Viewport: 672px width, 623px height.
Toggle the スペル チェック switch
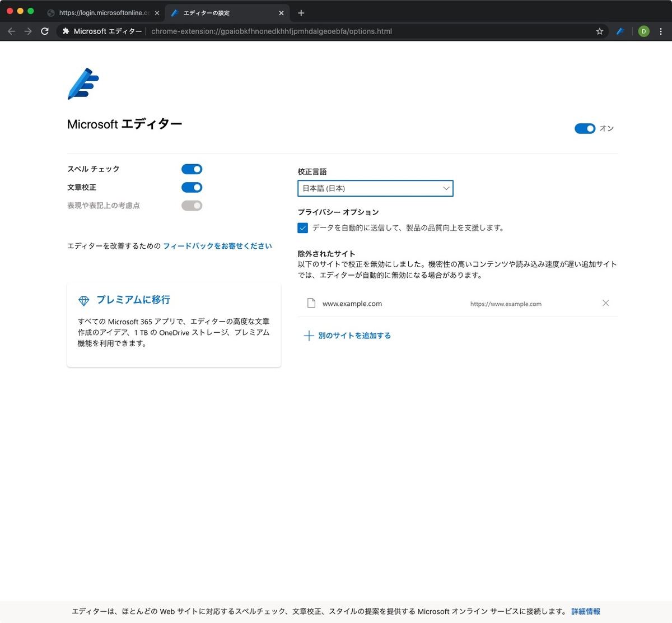192,169
